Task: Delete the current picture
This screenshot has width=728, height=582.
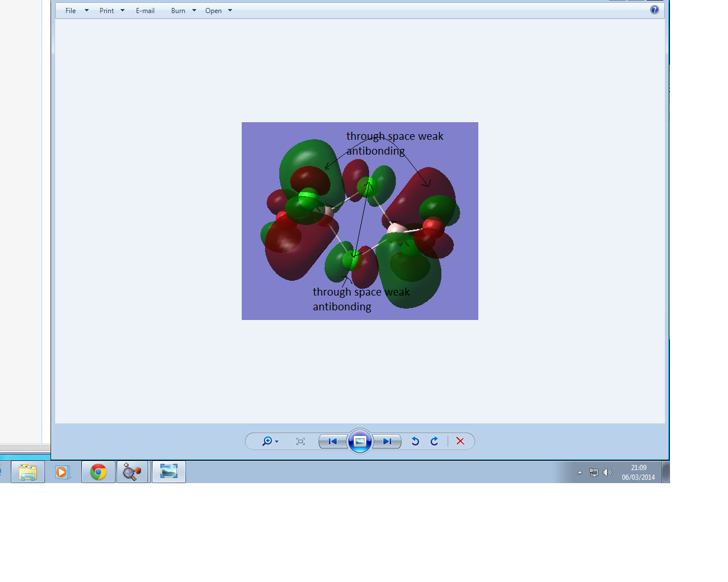Action: tap(460, 441)
